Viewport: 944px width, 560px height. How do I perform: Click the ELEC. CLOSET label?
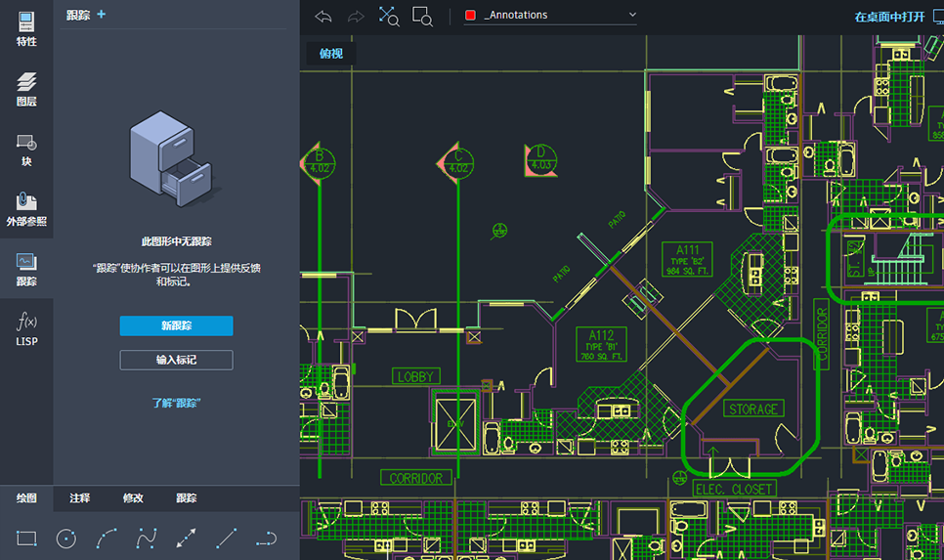(x=734, y=489)
